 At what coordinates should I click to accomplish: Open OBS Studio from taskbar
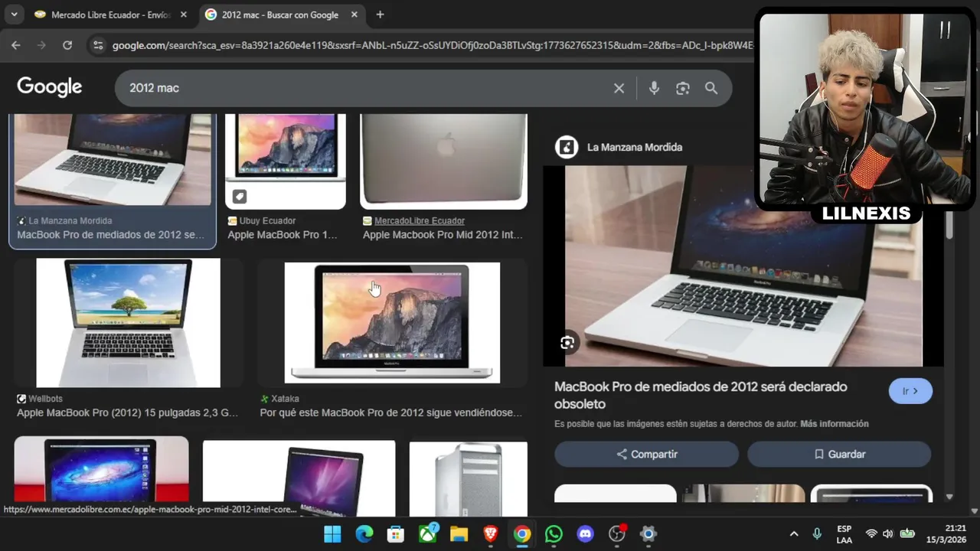tap(617, 533)
